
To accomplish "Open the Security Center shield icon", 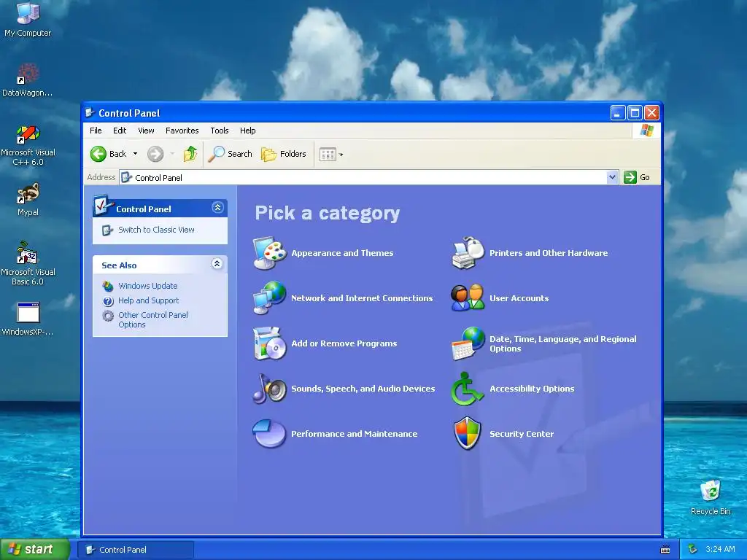I will (468, 434).
